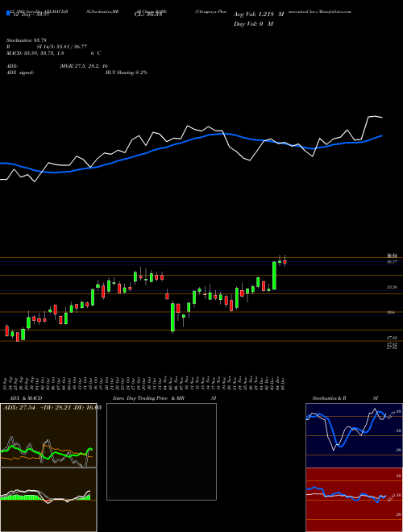Click the tall green breakout candle near 36
Image resolution: width=403 pixels, height=532 pixels.
[x=274, y=276]
